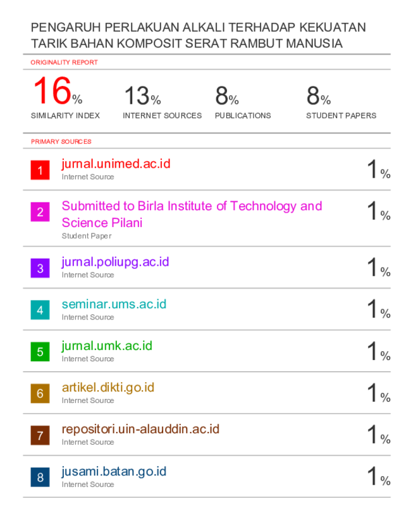Click the magenta number 2 source badge

click(40, 212)
